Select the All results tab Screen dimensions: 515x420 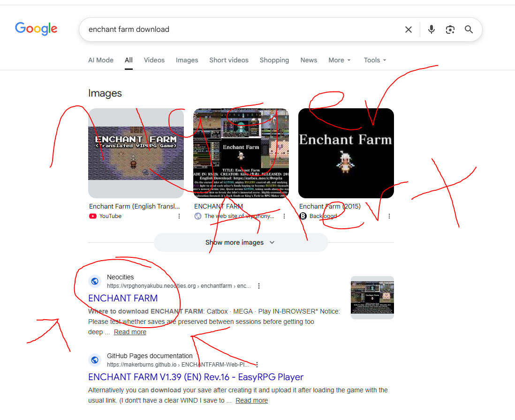point(129,60)
